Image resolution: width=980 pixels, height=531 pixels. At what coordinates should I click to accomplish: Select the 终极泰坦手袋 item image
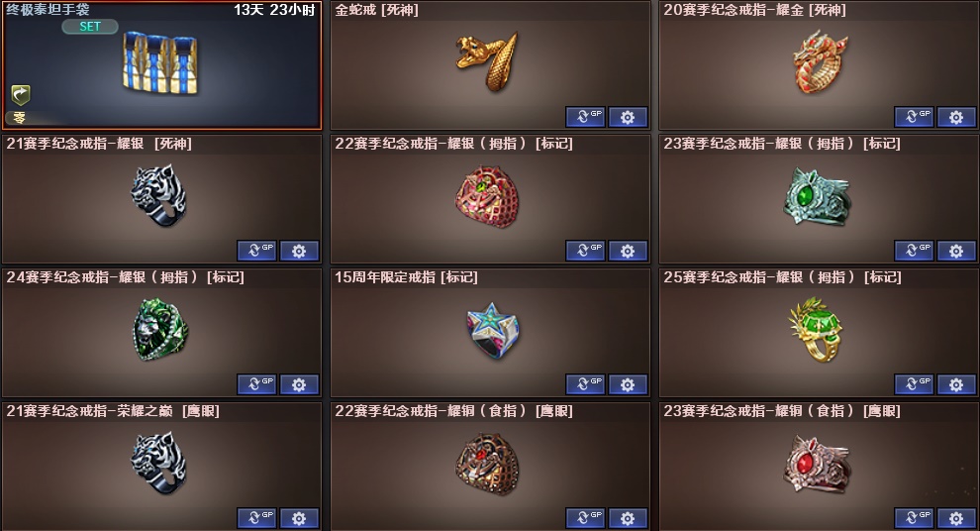coord(160,63)
